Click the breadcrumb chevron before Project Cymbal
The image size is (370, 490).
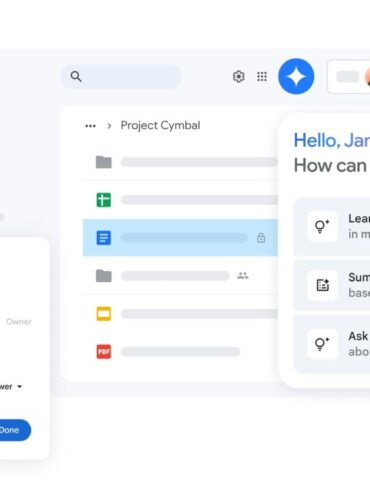click(x=109, y=126)
